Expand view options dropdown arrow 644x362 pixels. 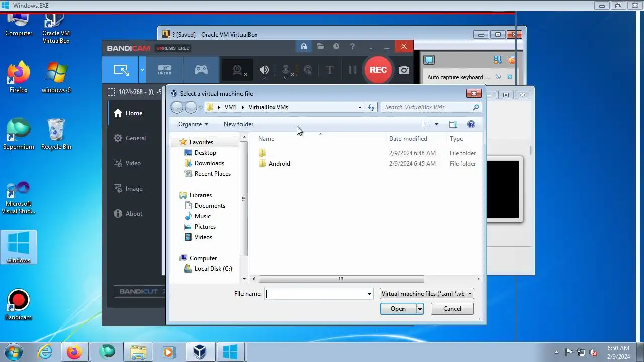(x=436, y=124)
